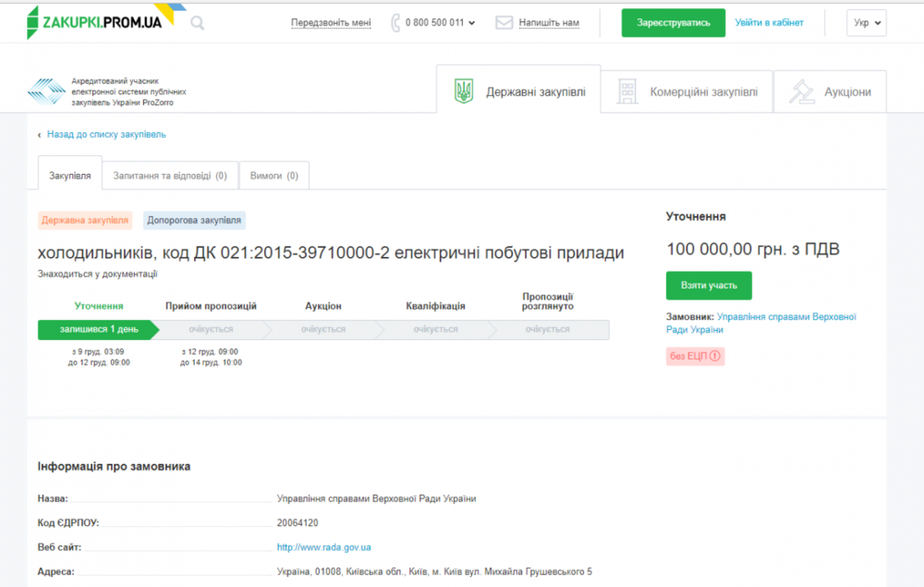Open search with magnifier icon

coord(197,23)
